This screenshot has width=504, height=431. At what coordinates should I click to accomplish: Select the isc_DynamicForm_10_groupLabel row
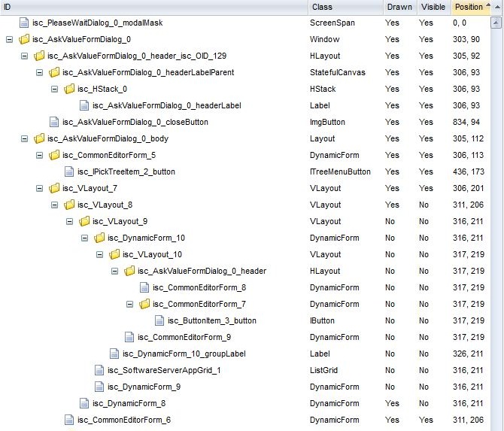point(184,354)
